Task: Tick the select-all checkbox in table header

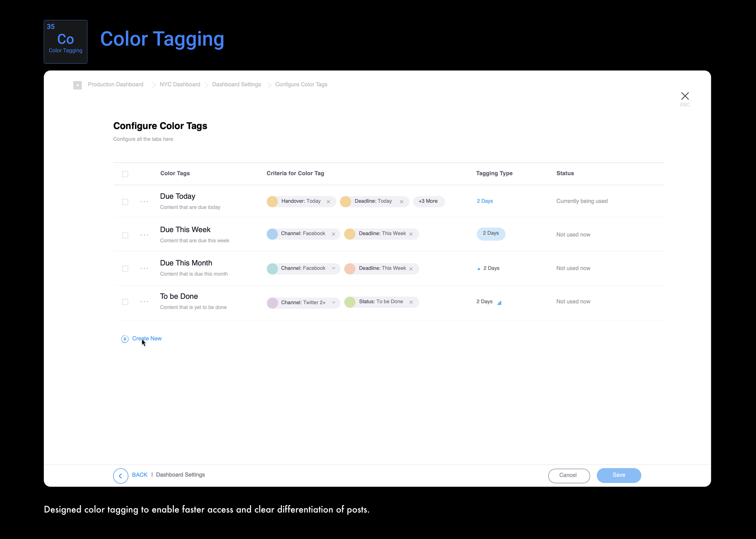Action: [x=125, y=174]
